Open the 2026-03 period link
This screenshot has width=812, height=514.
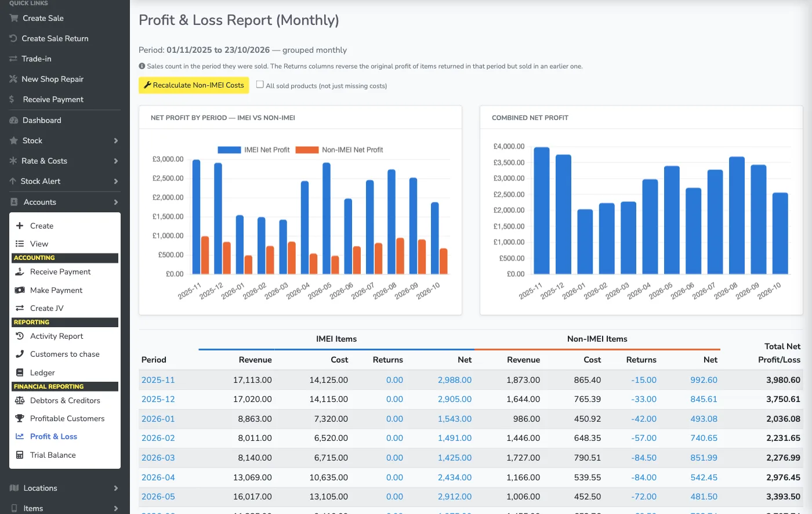point(158,458)
